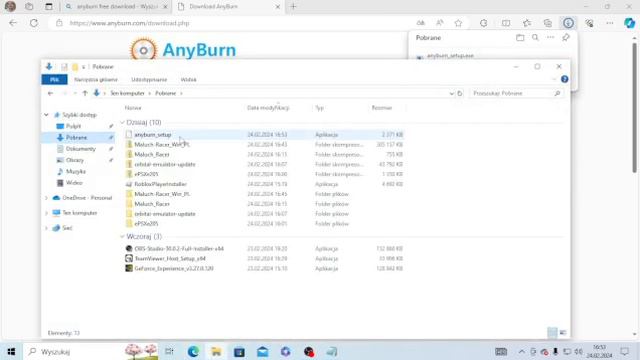Open Task View on the taskbar
640x360 pixels.
(x=169, y=351)
